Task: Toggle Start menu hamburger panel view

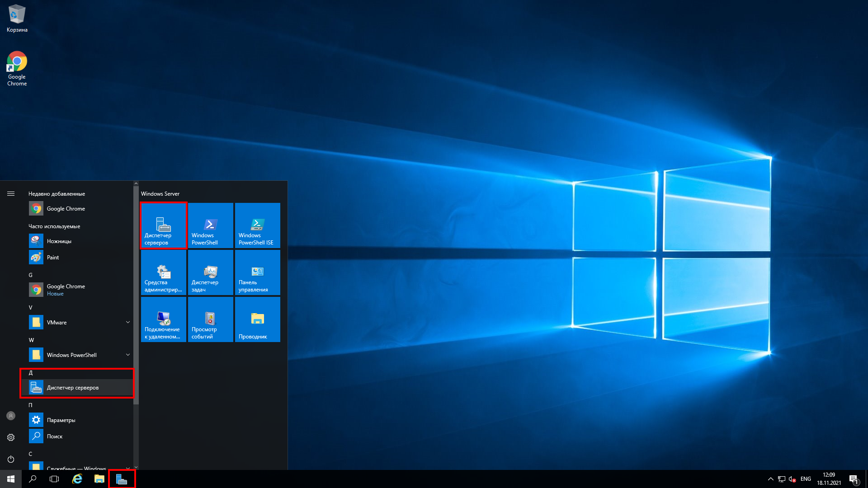Action: 10,194
